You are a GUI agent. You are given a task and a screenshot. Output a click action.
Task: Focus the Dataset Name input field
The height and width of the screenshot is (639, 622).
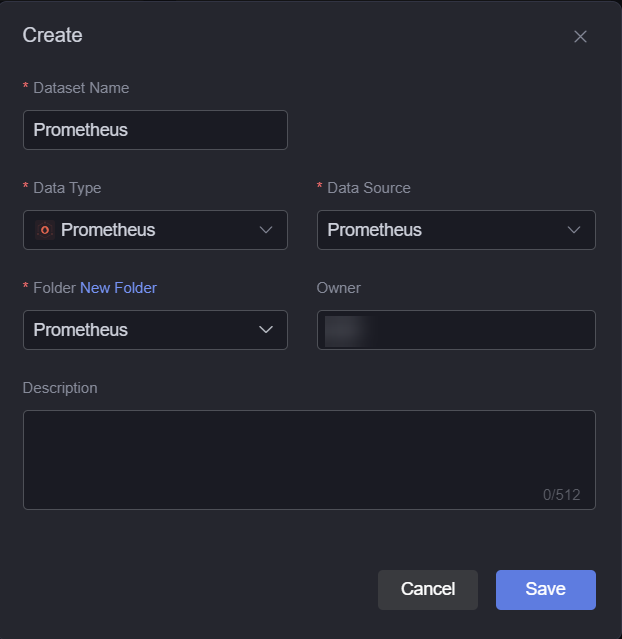tap(155, 130)
